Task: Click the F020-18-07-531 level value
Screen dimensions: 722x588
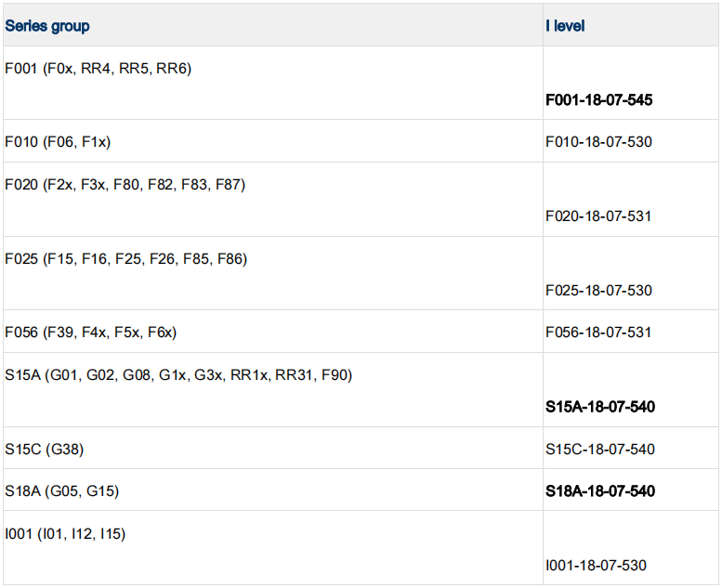Action: tap(598, 216)
